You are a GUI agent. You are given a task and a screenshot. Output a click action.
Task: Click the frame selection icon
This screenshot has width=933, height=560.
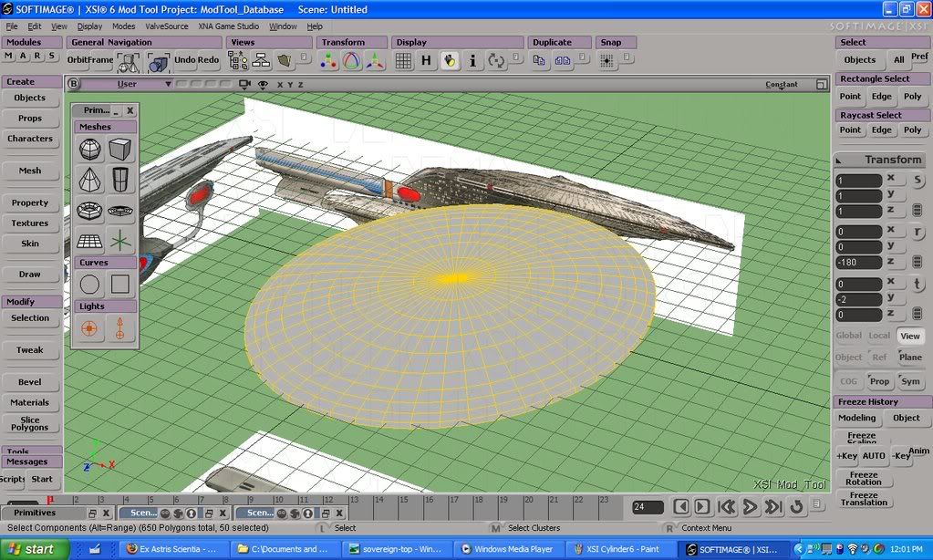point(158,61)
